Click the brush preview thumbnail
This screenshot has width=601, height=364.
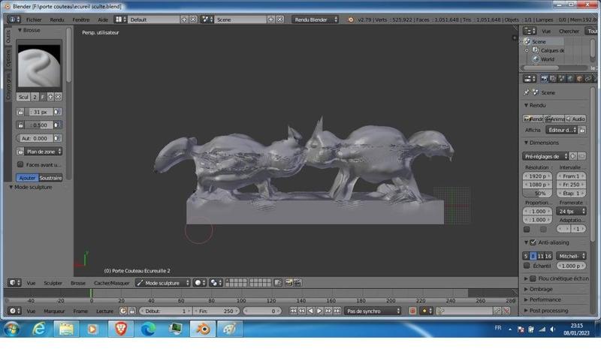pyautogui.click(x=38, y=67)
